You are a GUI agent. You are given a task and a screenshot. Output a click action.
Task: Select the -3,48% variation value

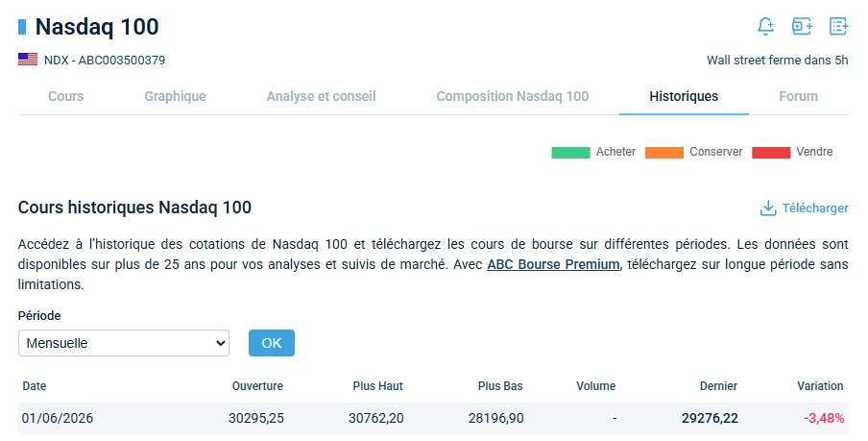824,418
